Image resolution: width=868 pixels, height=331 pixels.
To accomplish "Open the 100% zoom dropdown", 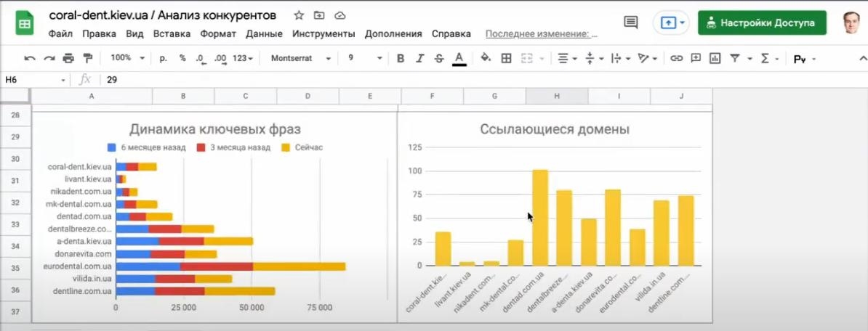I will point(127,58).
